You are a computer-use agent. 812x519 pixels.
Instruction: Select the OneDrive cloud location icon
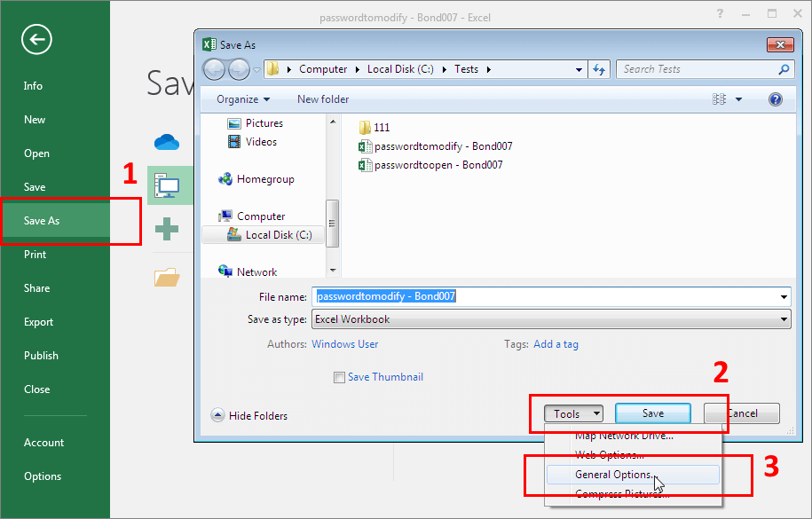tap(167, 141)
